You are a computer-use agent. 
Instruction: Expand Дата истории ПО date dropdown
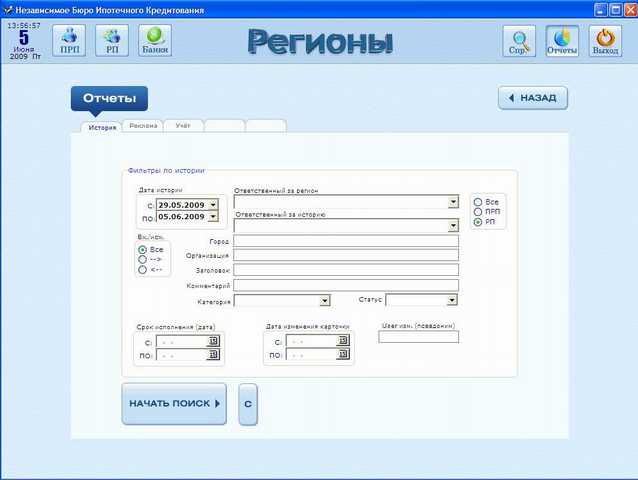tap(213, 216)
